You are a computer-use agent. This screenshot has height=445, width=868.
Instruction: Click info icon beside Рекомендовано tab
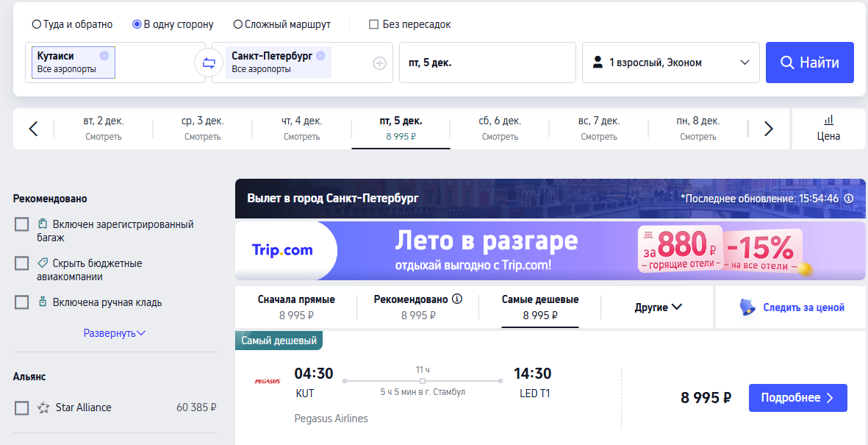pos(456,299)
